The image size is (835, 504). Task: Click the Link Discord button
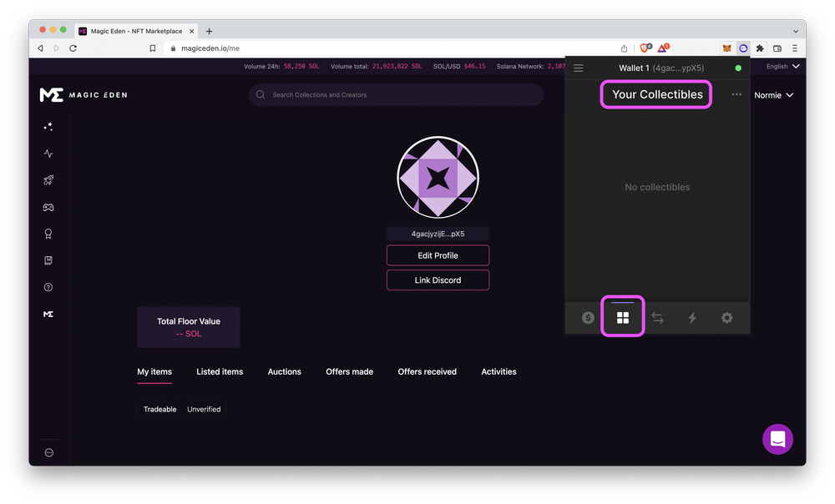438,280
